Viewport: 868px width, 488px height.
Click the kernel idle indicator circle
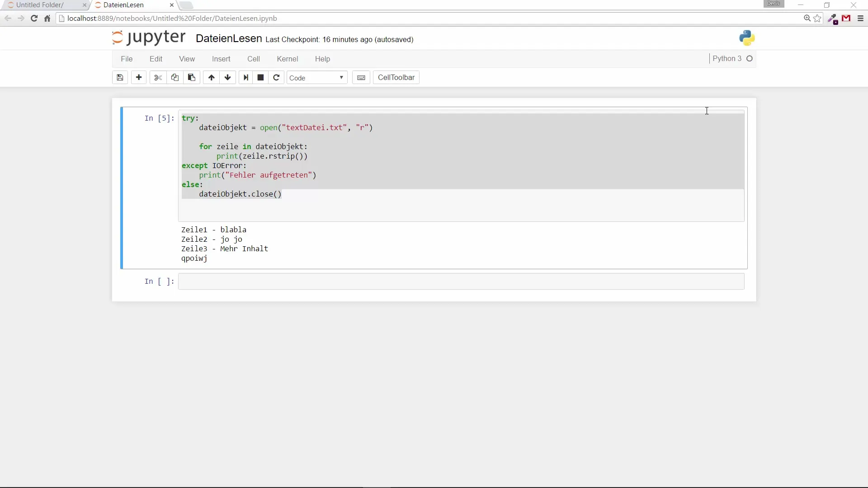pos(750,59)
